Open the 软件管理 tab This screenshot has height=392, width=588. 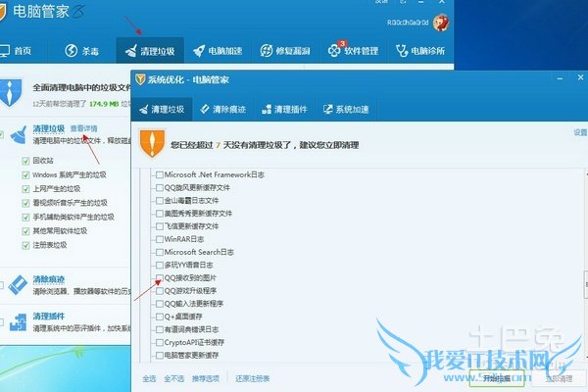pos(353,51)
